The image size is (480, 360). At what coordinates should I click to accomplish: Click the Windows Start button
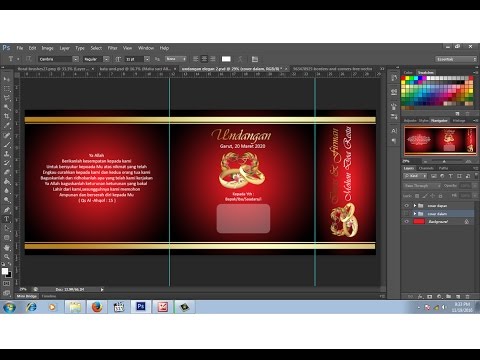pos(9,307)
